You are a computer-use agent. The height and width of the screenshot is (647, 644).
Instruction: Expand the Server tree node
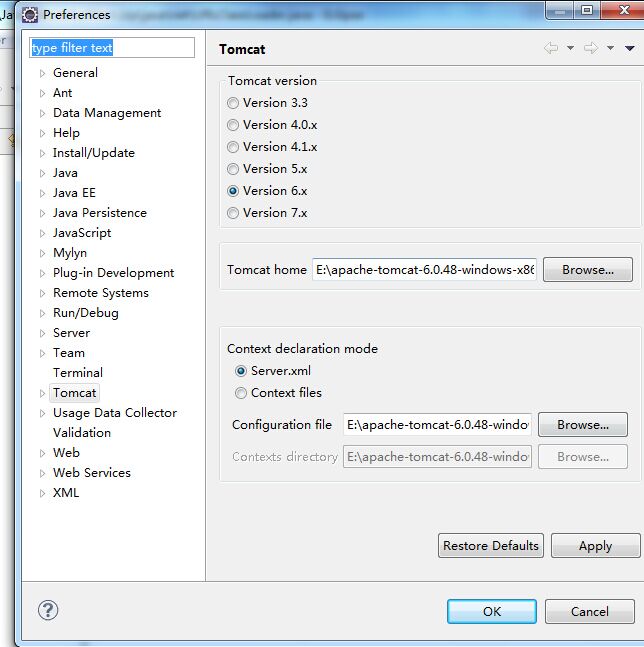[42, 333]
